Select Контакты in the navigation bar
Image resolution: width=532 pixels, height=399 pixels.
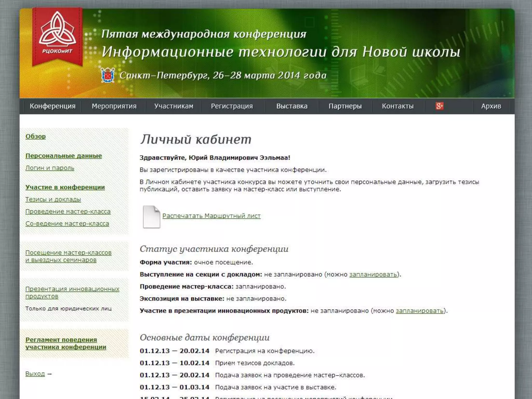tap(398, 106)
